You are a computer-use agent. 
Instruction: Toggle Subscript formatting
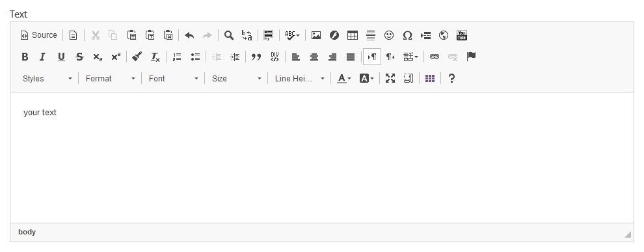[x=98, y=57]
